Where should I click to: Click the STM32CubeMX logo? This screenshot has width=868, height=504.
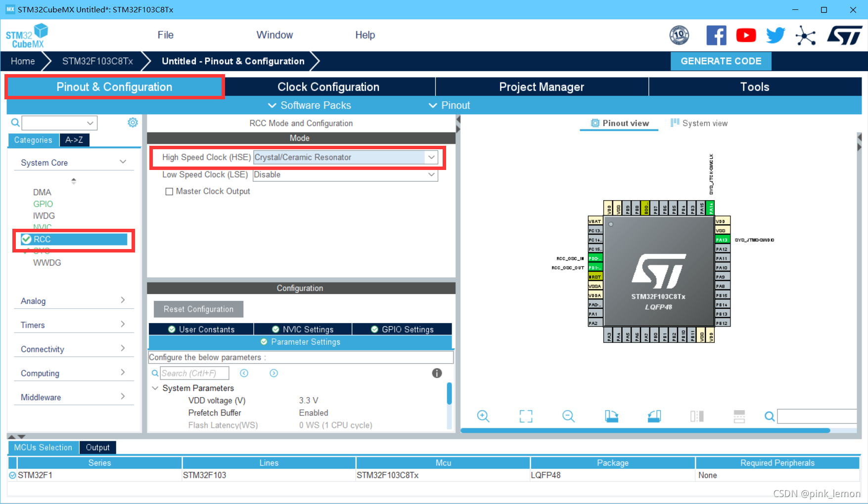(27, 36)
